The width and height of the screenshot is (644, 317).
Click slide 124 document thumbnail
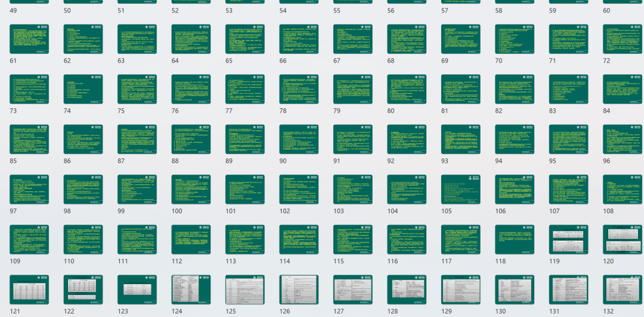[191, 290]
